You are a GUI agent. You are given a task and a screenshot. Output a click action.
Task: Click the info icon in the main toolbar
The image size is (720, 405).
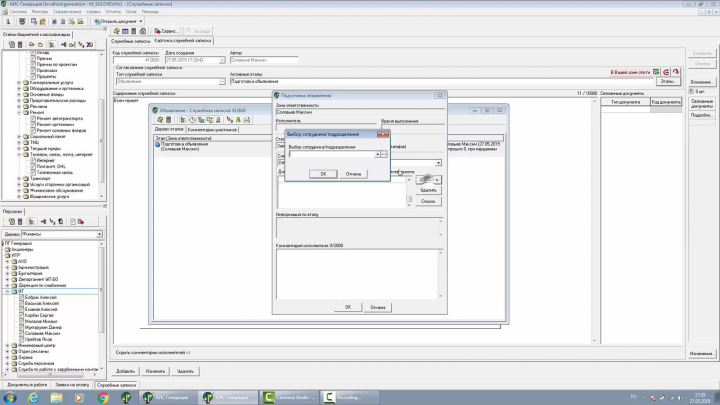(x=8, y=21)
